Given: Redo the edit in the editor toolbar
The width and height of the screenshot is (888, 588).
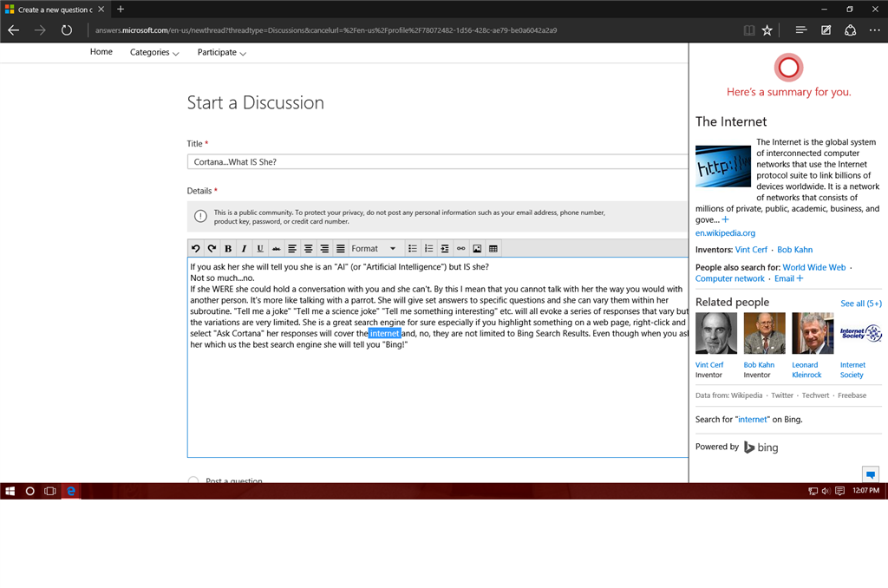Looking at the screenshot, I should (212, 248).
